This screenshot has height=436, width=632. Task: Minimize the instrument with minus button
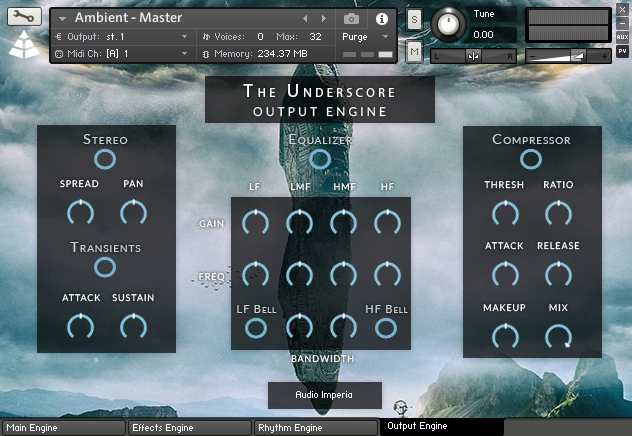622,24
